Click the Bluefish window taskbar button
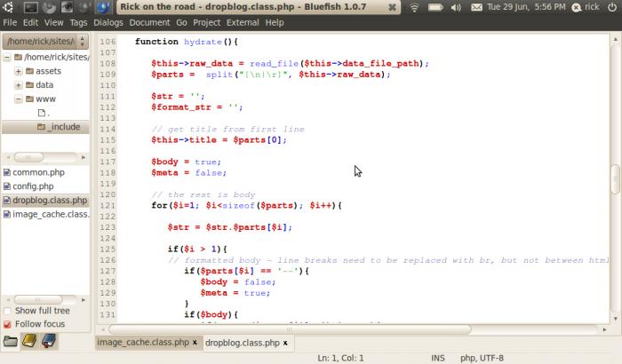 point(259,7)
